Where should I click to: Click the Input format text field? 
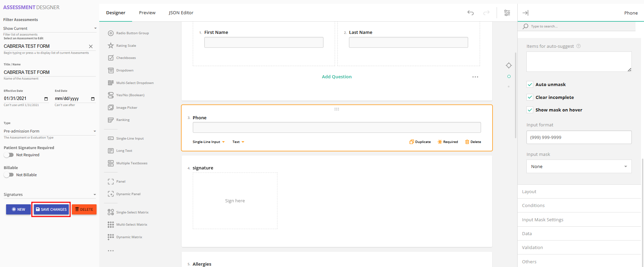coord(579,137)
